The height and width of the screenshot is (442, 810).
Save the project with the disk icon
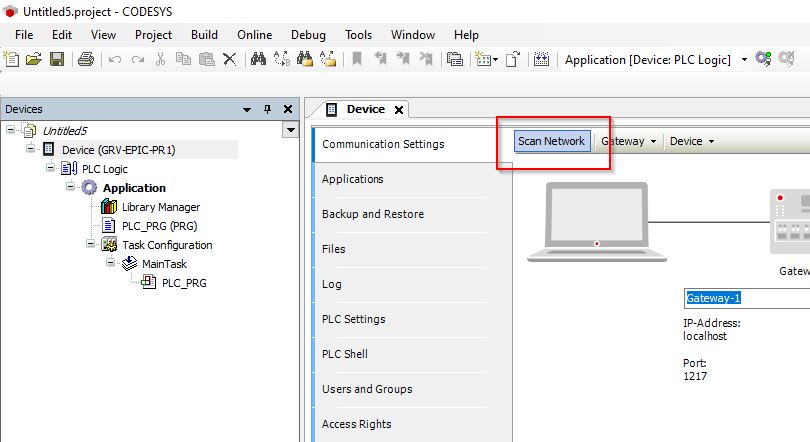(57, 59)
